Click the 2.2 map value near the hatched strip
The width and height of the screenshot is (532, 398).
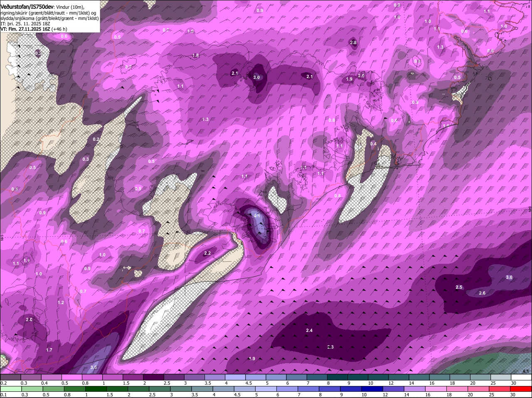(x=207, y=253)
